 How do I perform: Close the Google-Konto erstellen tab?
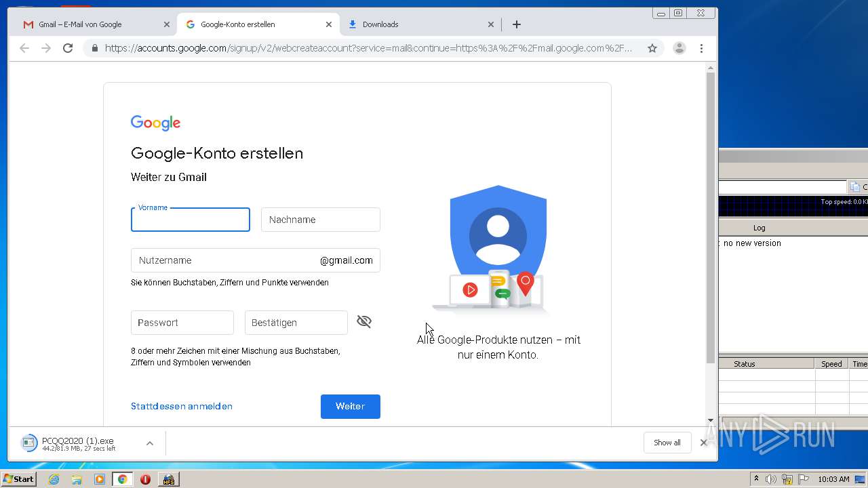click(x=329, y=24)
